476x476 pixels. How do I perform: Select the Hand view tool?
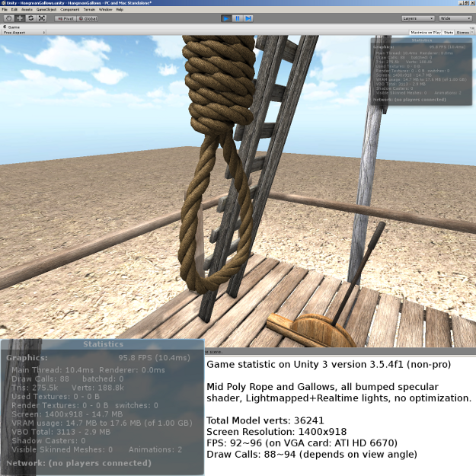pos(9,18)
